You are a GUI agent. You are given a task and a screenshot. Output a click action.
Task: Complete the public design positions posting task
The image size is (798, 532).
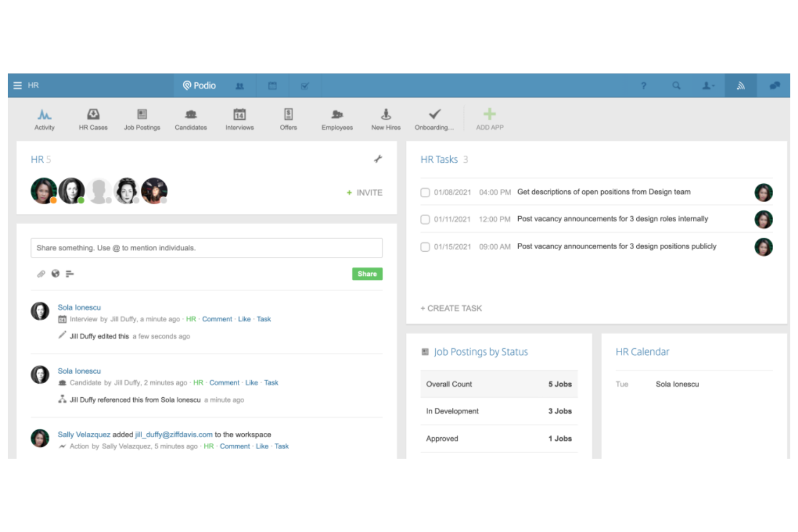point(425,247)
